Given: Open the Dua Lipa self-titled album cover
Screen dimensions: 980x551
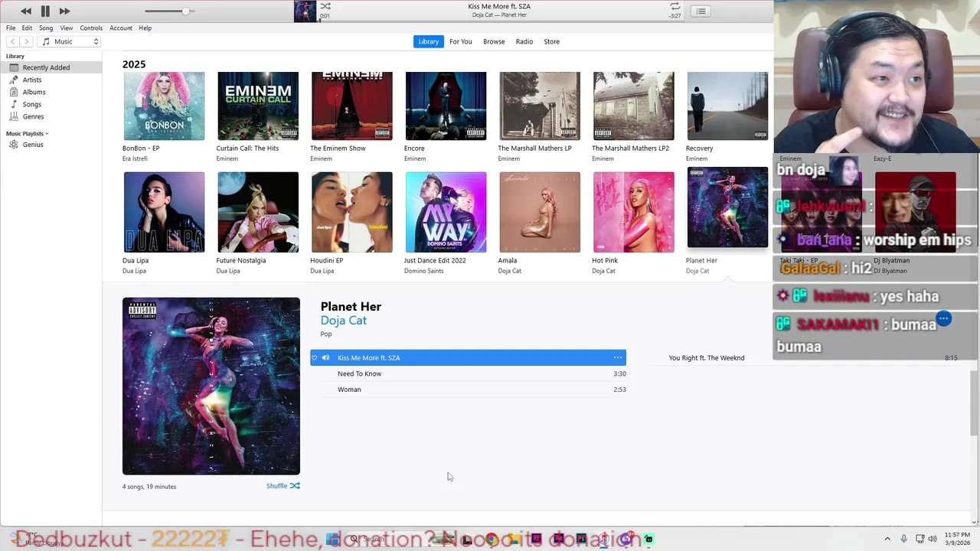Looking at the screenshot, I should coord(164,212).
